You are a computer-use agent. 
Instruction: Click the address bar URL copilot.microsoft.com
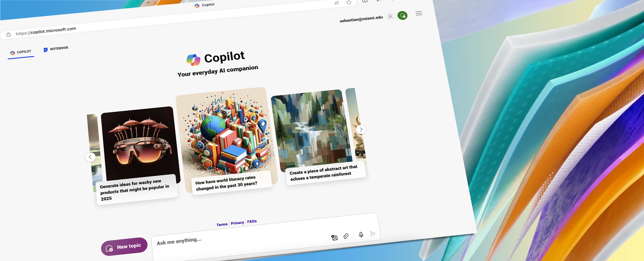point(46,31)
